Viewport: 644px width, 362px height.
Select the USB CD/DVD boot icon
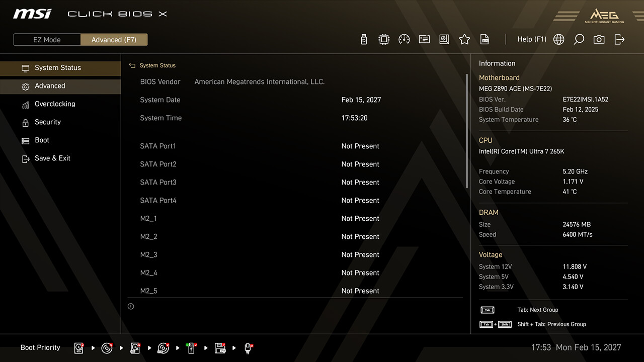[x=164, y=348]
